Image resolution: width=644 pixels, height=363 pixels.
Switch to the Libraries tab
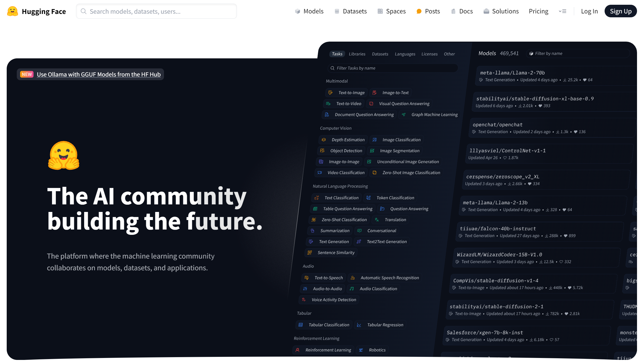[x=357, y=54]
